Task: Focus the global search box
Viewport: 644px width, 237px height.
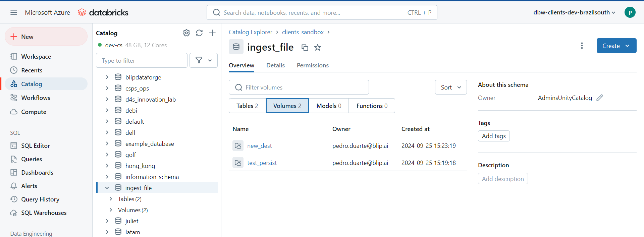Action: tap(322, 12)
